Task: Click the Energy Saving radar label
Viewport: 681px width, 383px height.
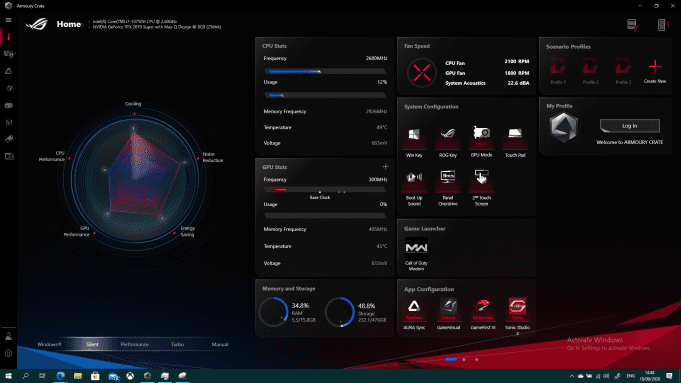Action: pos(188,231)
